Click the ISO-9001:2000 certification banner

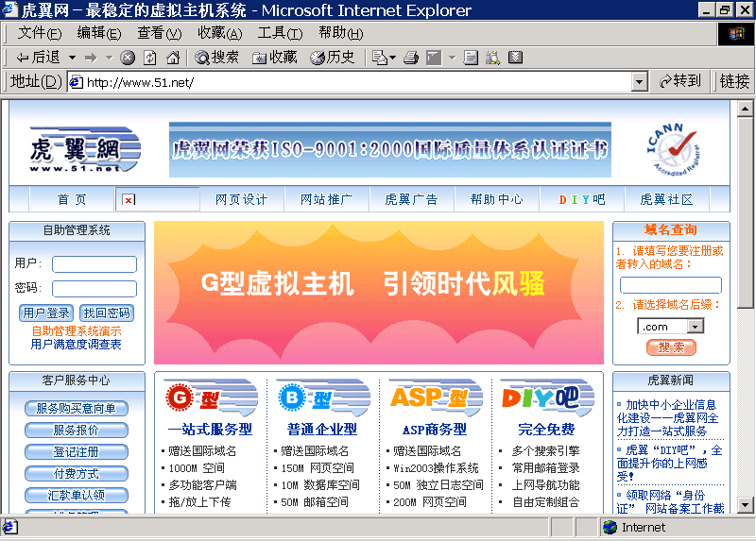[x=390, y=150]
